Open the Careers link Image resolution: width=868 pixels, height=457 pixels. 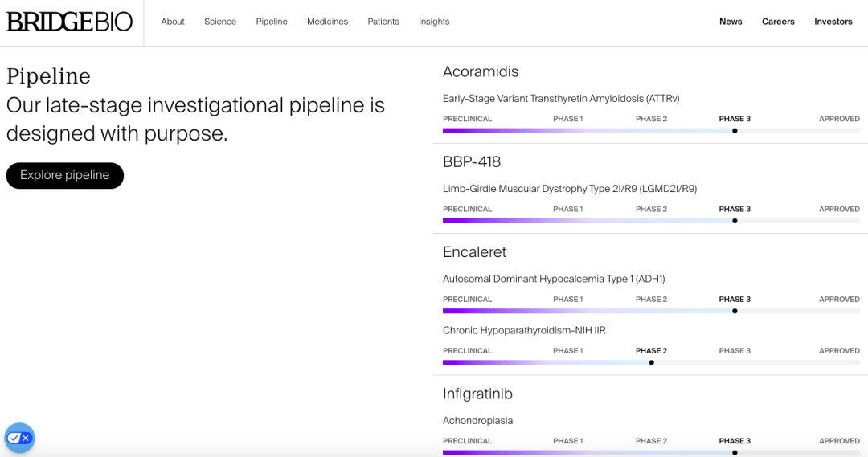click(x=778, y=22)
